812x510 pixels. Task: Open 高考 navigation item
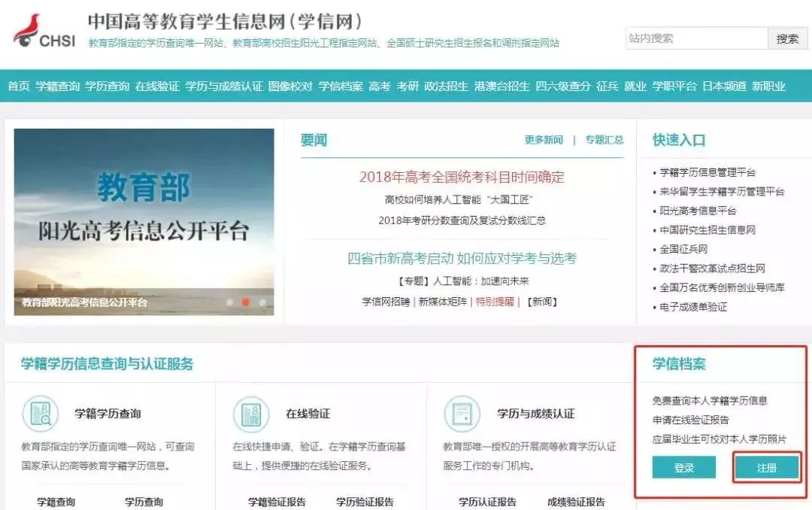(380, 86)
